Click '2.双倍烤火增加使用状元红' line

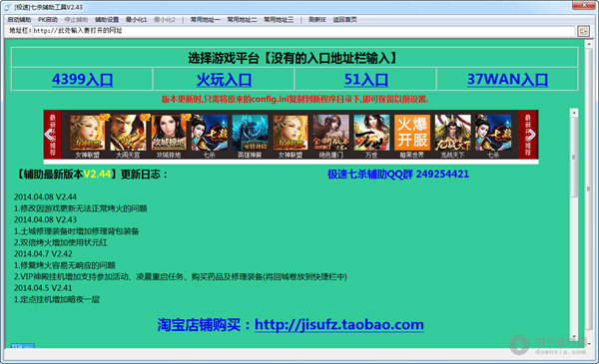click(x=60, y=242)
